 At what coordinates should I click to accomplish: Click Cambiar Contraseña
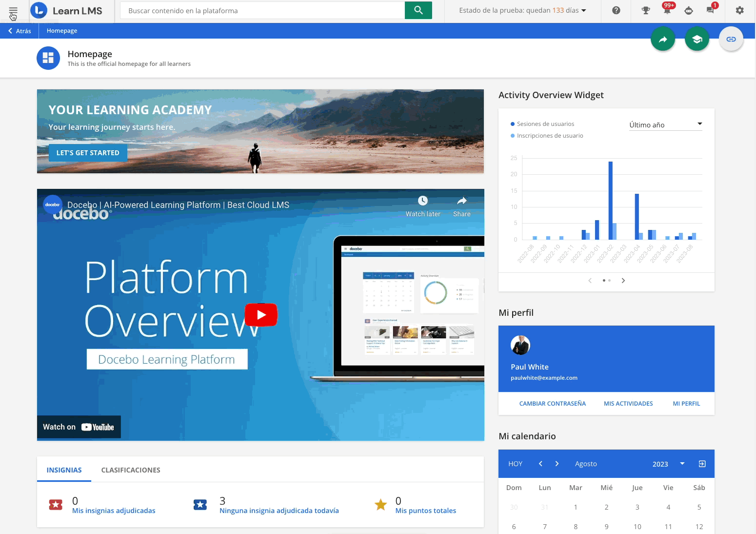coord(553,404)
